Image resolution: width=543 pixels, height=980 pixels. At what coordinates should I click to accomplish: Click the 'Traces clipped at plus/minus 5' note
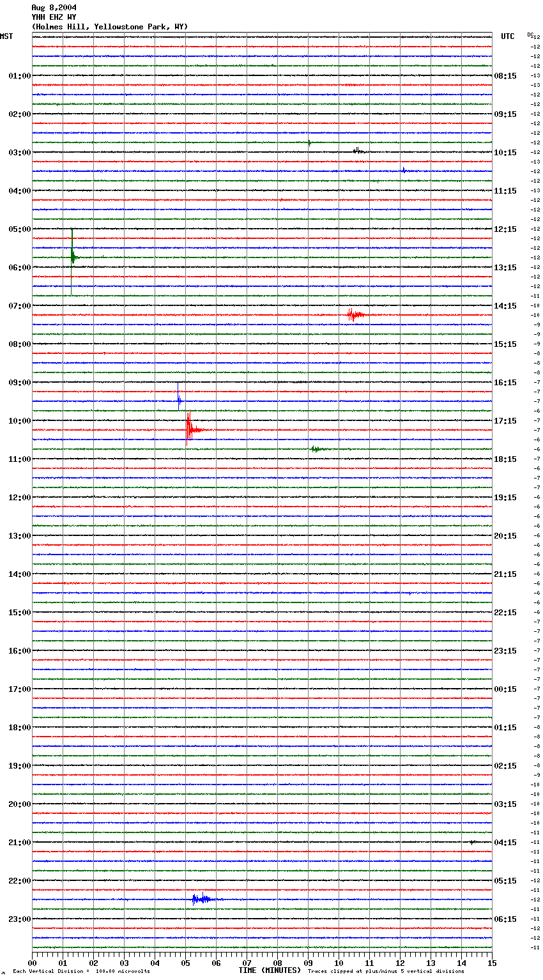[x=386, y=972]
